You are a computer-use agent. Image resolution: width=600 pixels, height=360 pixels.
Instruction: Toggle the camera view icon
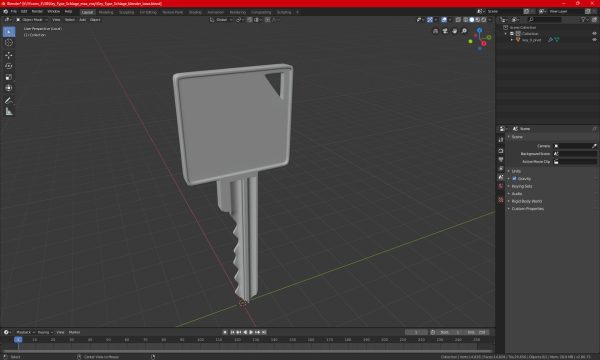[445, 31]
